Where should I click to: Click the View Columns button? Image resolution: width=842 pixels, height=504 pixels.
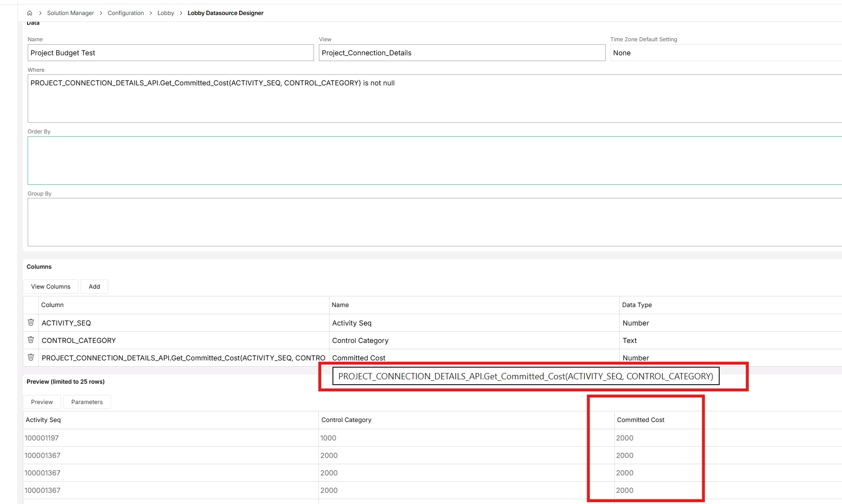51,287
